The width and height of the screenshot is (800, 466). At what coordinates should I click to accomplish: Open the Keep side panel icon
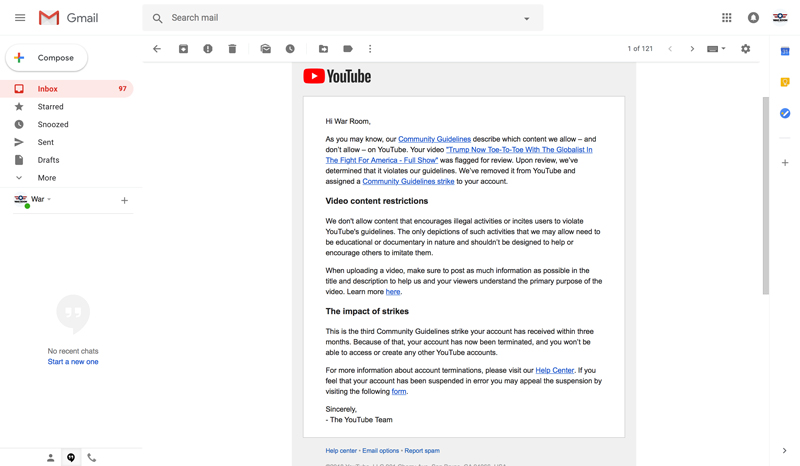[x=785, y=82]
